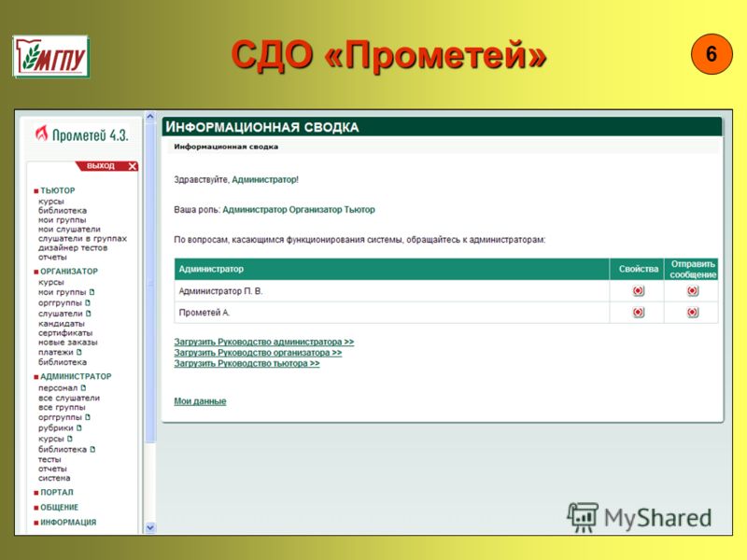Select библиотека under АДМИНИСТРАТОР
Viewport: 747px width, 560px height.
pos(63,450)
